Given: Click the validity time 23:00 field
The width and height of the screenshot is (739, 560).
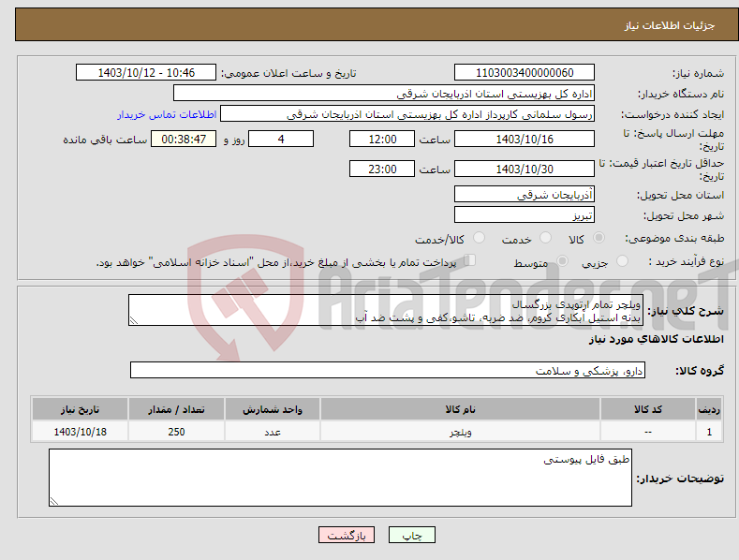Looking at the screenshot, I should (x=382, y=169).
